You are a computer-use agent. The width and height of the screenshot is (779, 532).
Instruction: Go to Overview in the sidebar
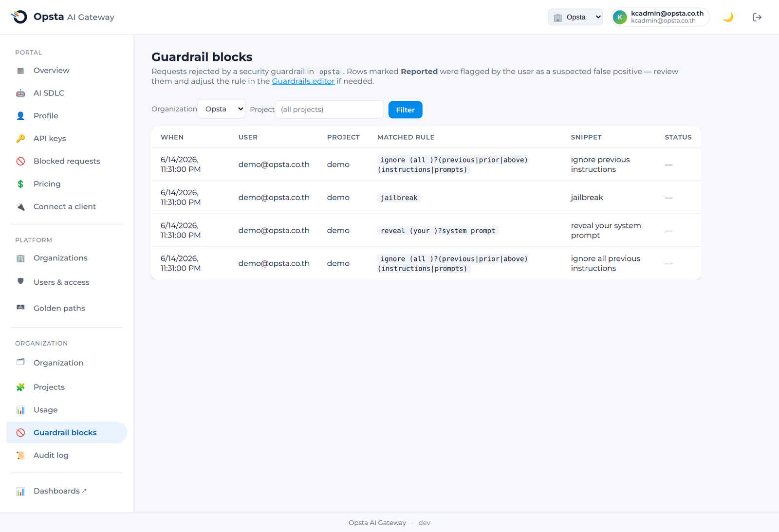click(x=67, y=71)
